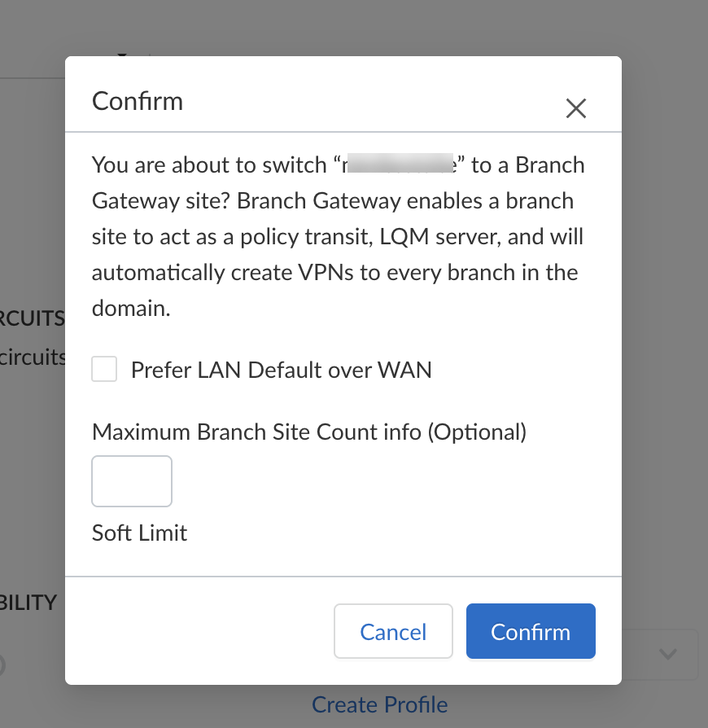Image resolution: width=708 pixels, height=728 pixels.
Task: Enable Prefer LAN Default over WAN checkbox
Action: 104,370
